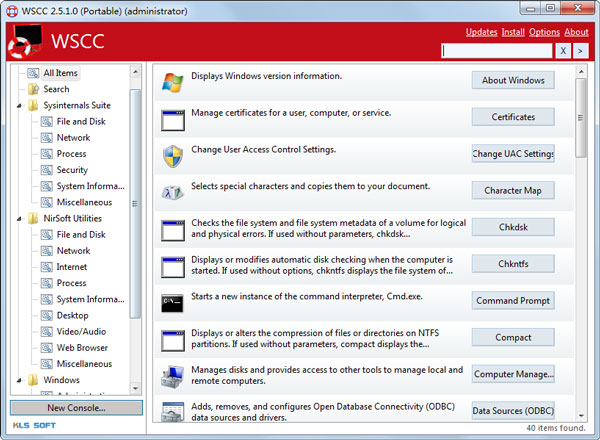Run the Chkdsk button
The image size is (600, 440).
pos(513,227)
